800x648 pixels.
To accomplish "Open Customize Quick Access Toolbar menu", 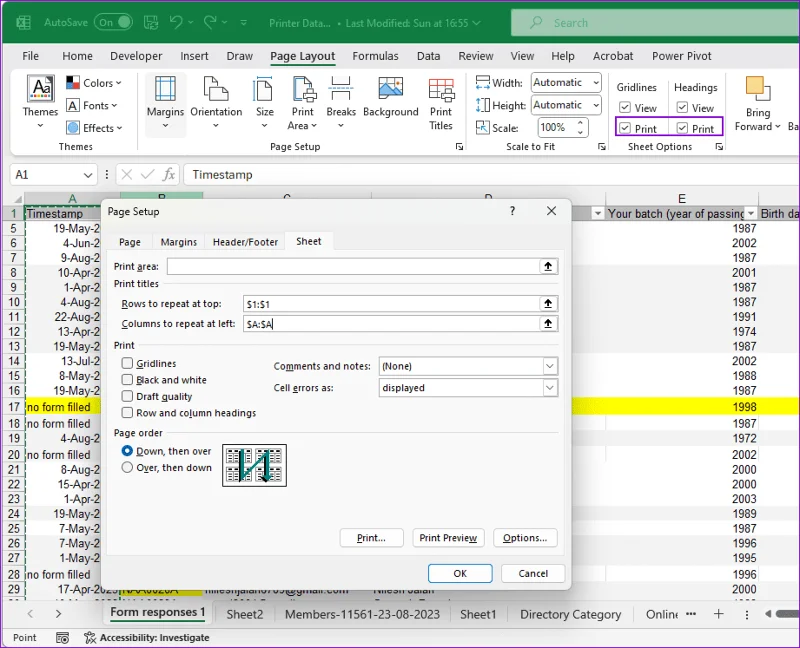I will pos(243,22).
